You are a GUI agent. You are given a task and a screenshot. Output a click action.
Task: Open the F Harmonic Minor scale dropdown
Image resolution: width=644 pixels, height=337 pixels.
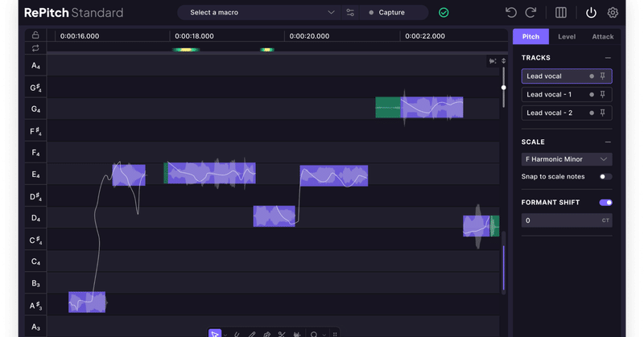tap(567, 159)
